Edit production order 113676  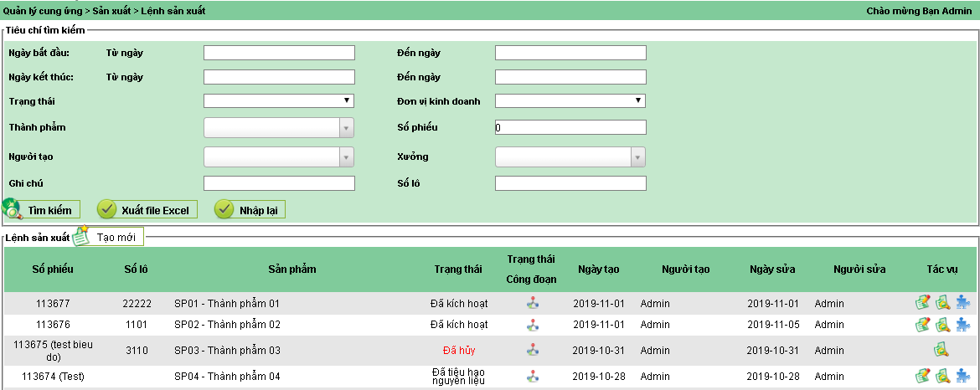[x=922, y=325]
